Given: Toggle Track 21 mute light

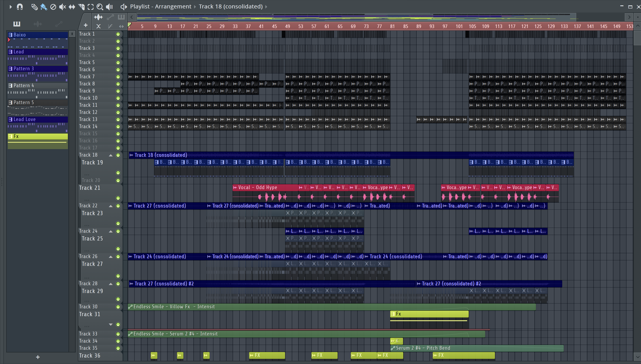Looking at the screenshot, I should click(x=118, y=198).
